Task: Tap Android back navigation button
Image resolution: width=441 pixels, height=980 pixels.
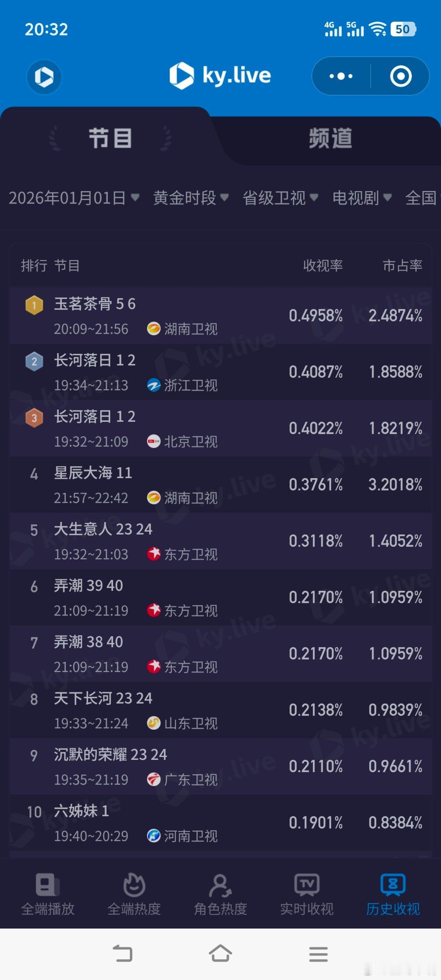Action: pyautogui.click(x=122, y=954)
